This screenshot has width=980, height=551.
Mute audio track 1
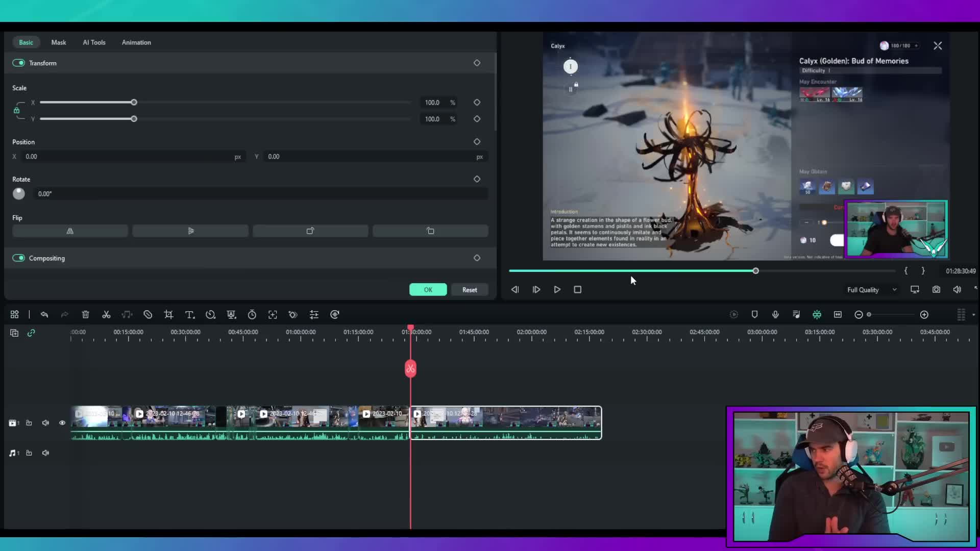[x=45, y=453]
